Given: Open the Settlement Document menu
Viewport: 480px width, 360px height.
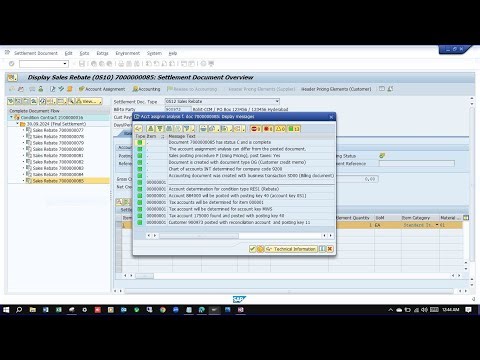Looking at the screenshot, I should click(36, 53).
